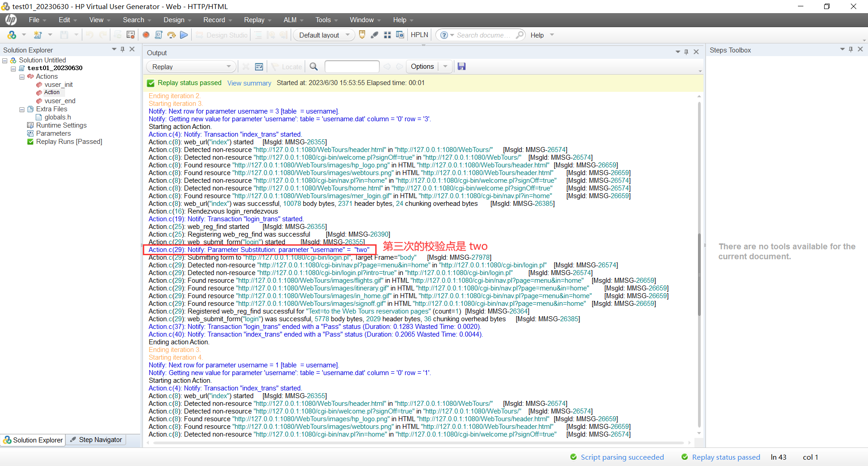Open the Default layout dropdown
This screenshot has height=466, width=868.
tap(347, 35)
